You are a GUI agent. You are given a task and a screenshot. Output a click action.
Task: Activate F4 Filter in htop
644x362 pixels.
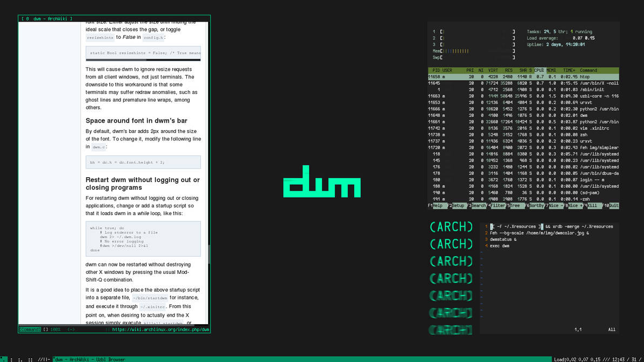click(x=496, y=205)
